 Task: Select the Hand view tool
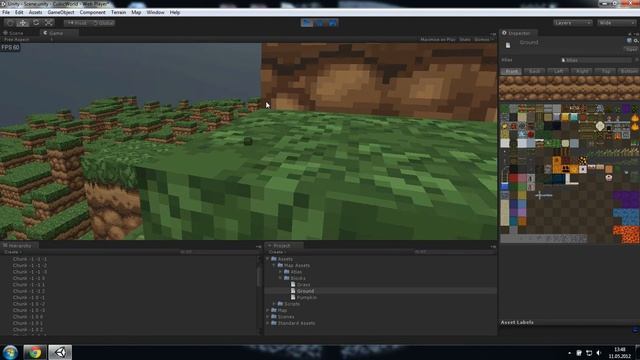point(11,23)
